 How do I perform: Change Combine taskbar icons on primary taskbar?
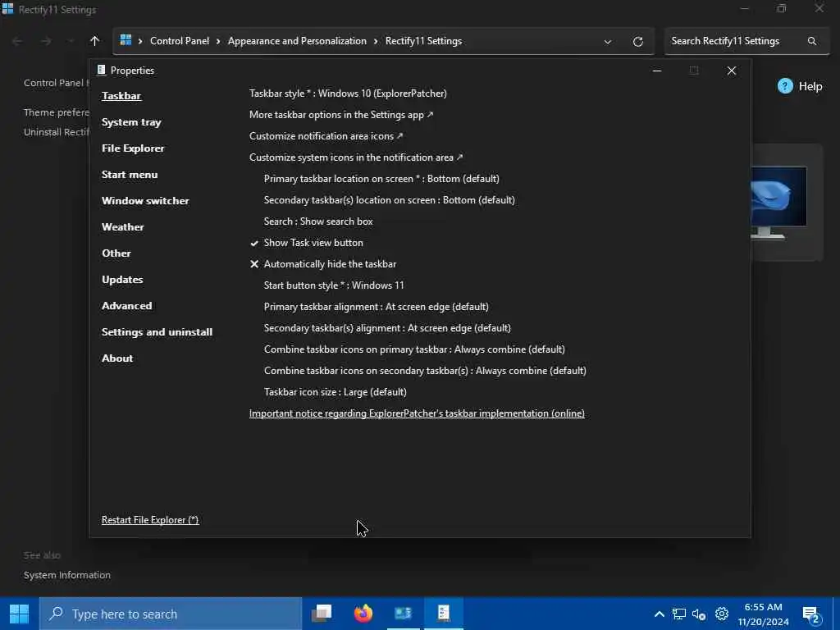[x=414, y=349]
